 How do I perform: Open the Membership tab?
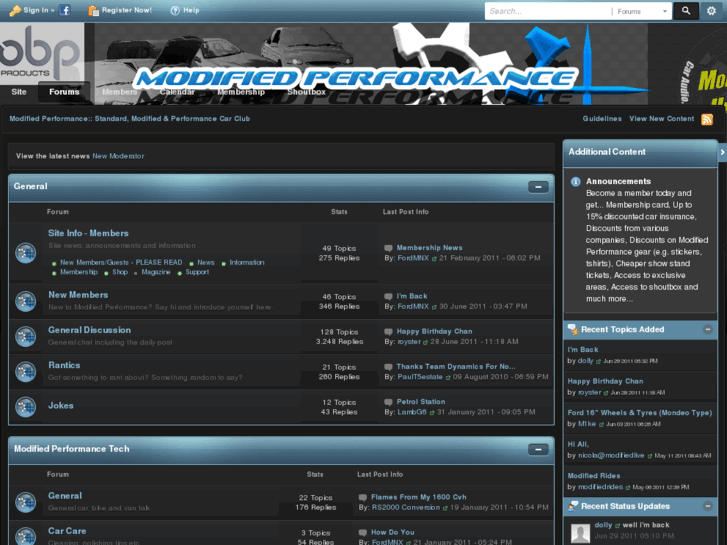pyautogui.click(x=241, y=92)
